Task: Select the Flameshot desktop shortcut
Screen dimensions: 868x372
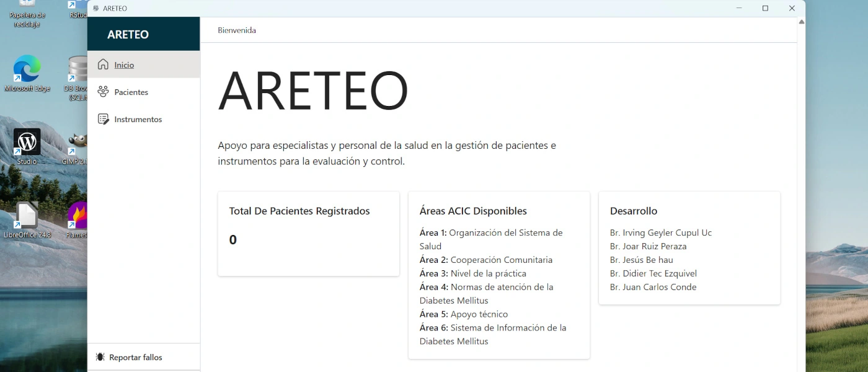Action: point(78,216)
